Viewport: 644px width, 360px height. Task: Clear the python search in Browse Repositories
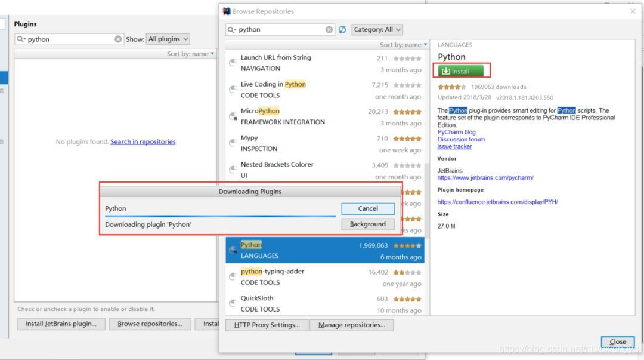pos(329,30)
